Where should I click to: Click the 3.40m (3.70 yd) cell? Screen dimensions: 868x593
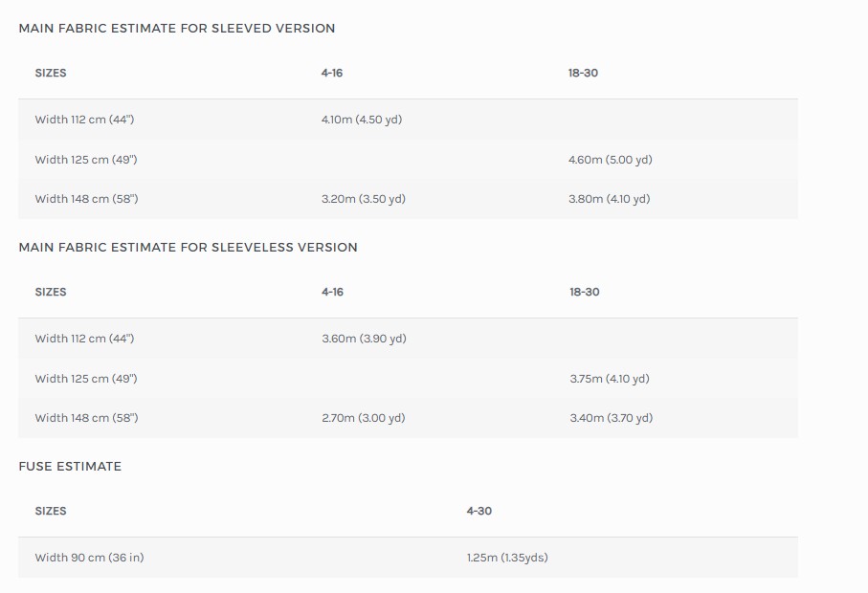coord(612,418)
